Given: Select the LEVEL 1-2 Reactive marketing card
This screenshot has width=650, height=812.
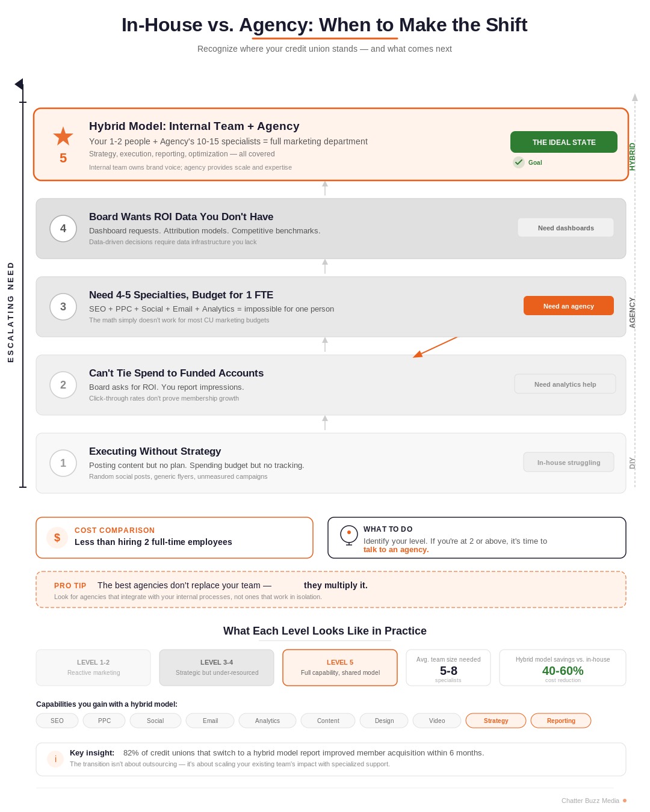Looking at the screenshot, I should [x=93, y=668].
